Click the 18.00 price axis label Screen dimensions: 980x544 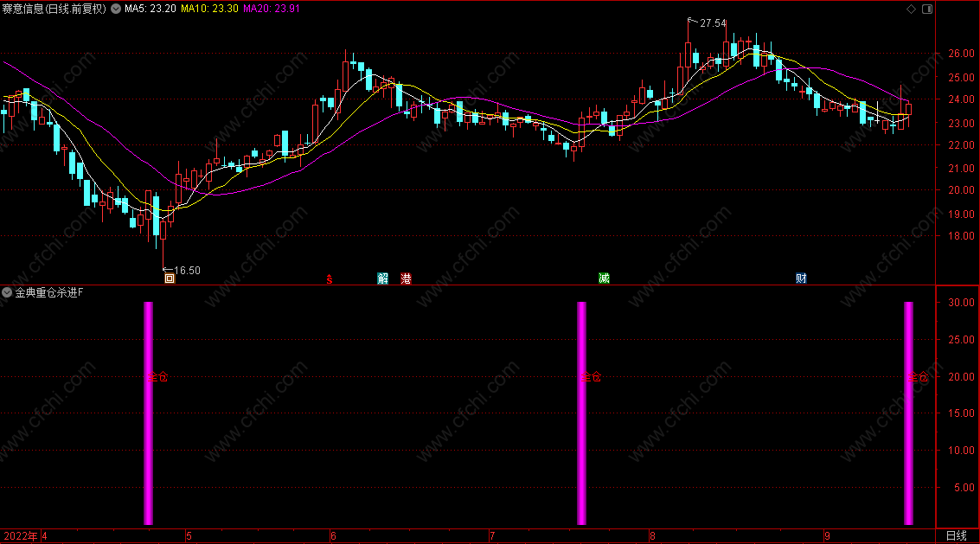click(x=961, y=236)
